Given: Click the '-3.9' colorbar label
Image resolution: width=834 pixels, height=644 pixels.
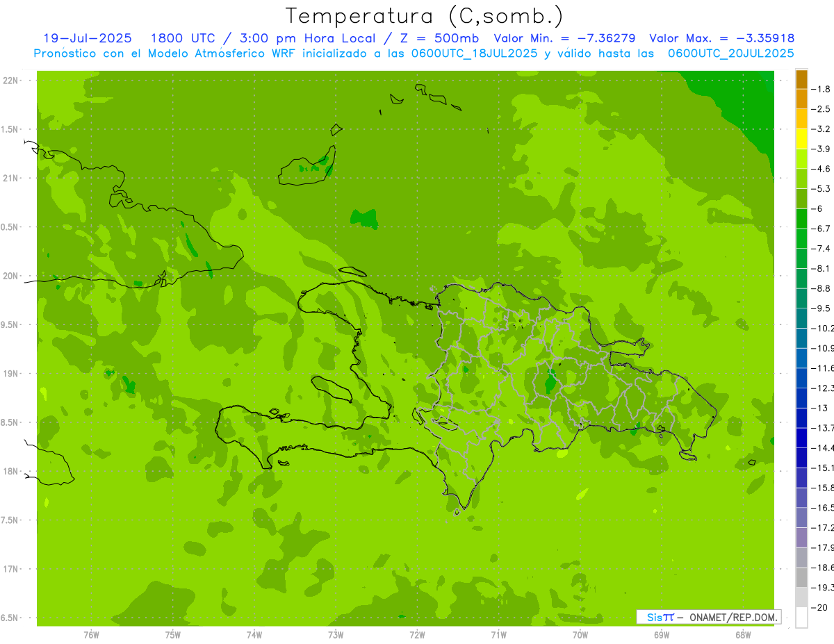Looking at the screenshot, I should point(822,149).
